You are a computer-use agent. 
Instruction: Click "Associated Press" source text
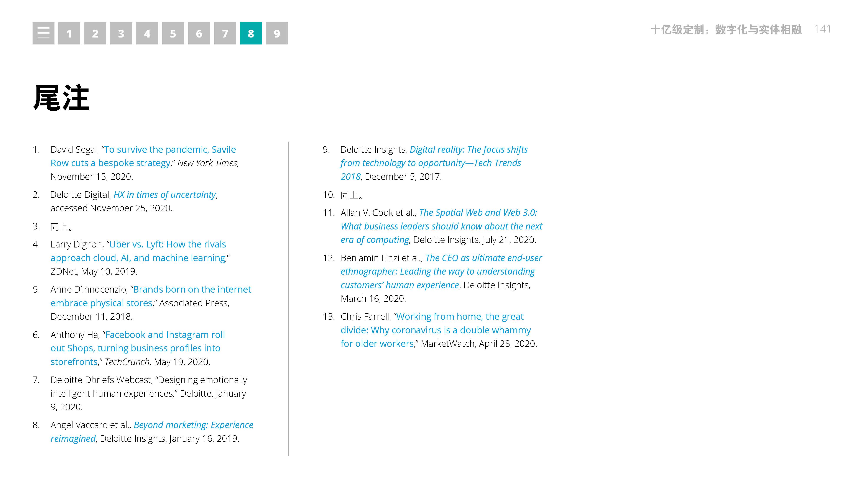point(194,303)
